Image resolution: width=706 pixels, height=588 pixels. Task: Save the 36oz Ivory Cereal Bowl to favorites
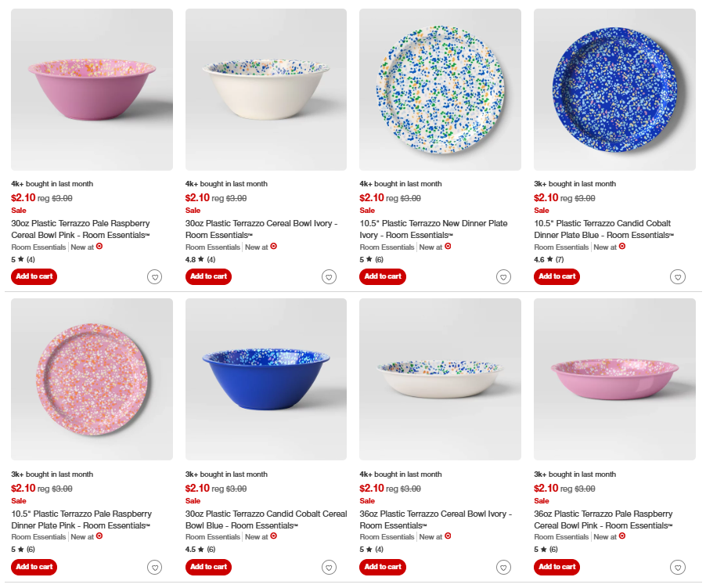click(503, 567)
